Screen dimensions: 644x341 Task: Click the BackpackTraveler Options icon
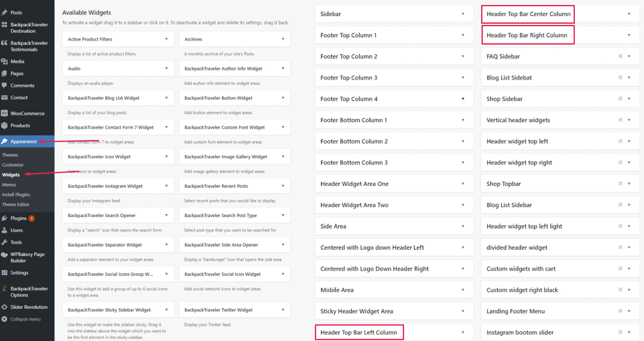click(x=5, y=289)
